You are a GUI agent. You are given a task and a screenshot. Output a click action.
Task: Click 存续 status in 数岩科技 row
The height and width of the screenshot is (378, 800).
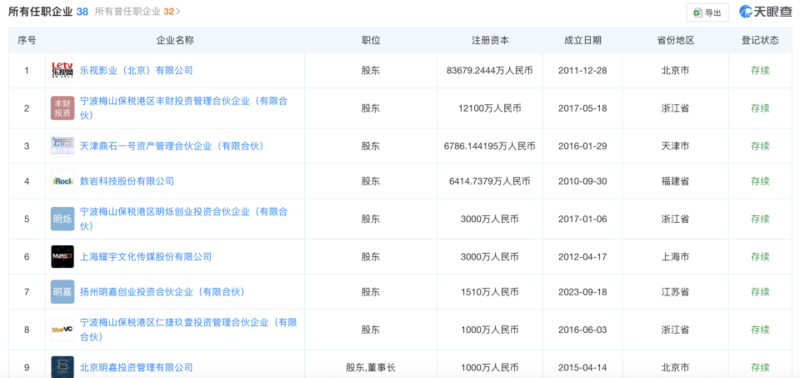pos(760,181)
